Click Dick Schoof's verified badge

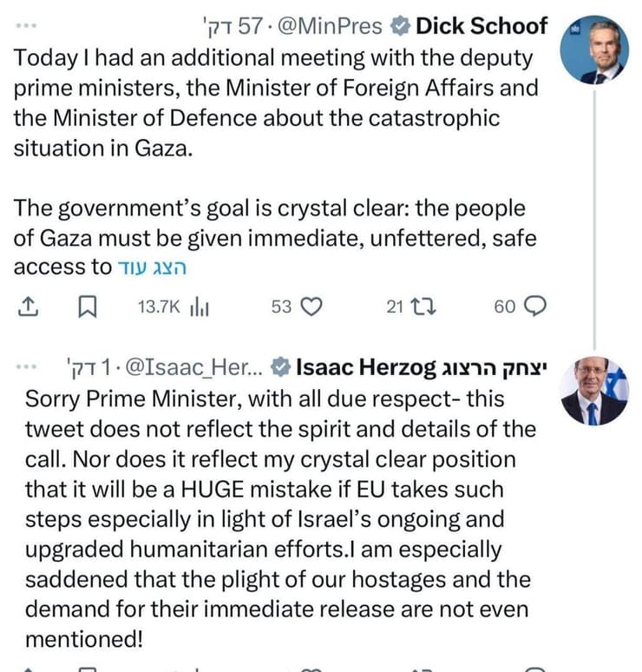pos(400,27)
